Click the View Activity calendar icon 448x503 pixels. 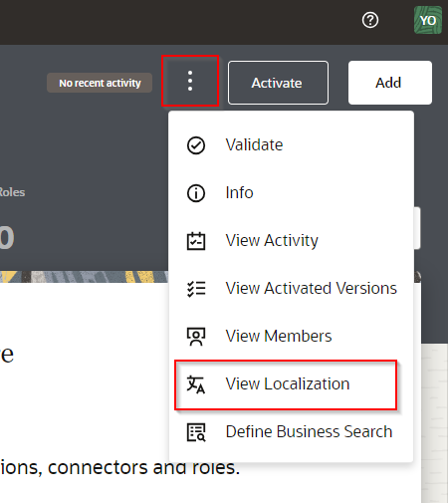[x=196, y=241]
